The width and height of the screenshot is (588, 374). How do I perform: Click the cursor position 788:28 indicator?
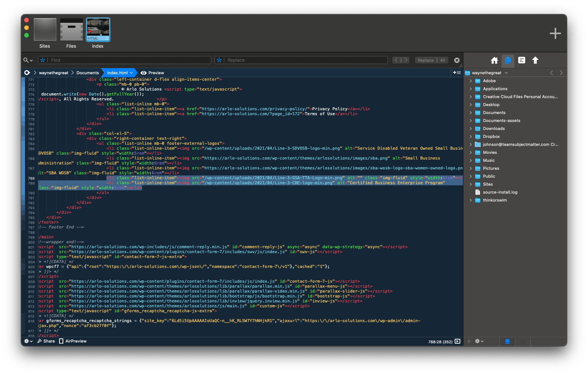point(440,341)
